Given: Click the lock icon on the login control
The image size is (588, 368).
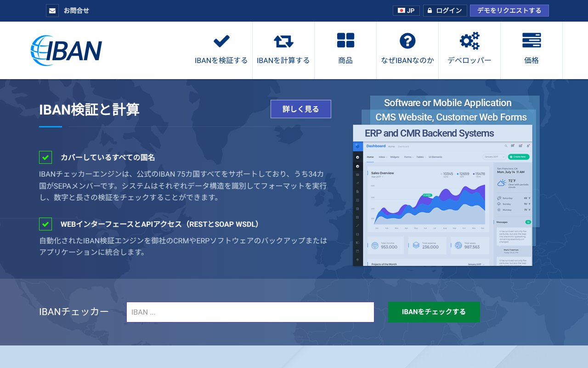Looking at the screenshot, I should (x=430, y=10).
